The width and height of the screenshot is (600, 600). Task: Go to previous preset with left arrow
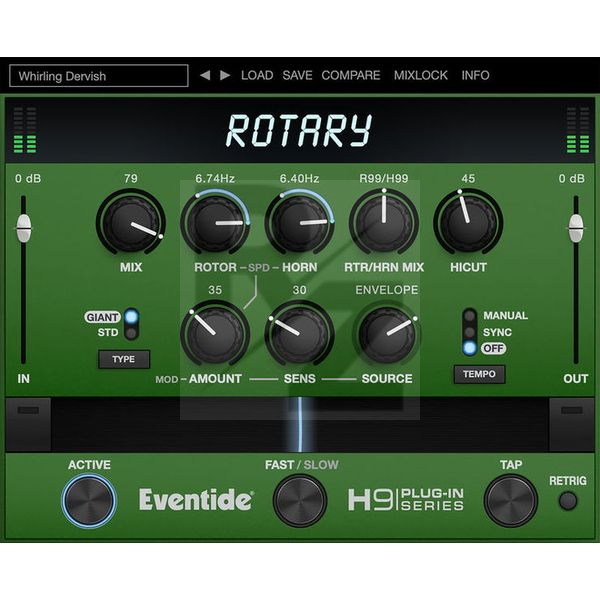[205, 75]
